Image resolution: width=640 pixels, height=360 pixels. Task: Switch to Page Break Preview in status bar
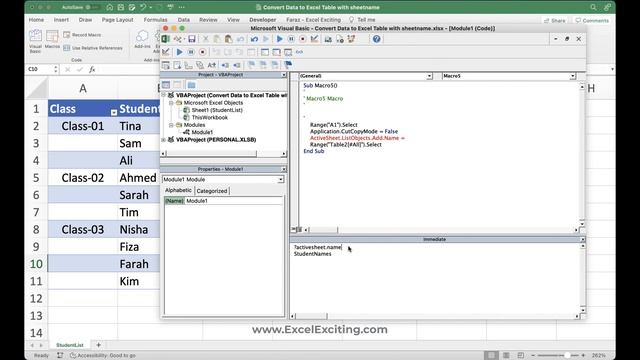520,356
